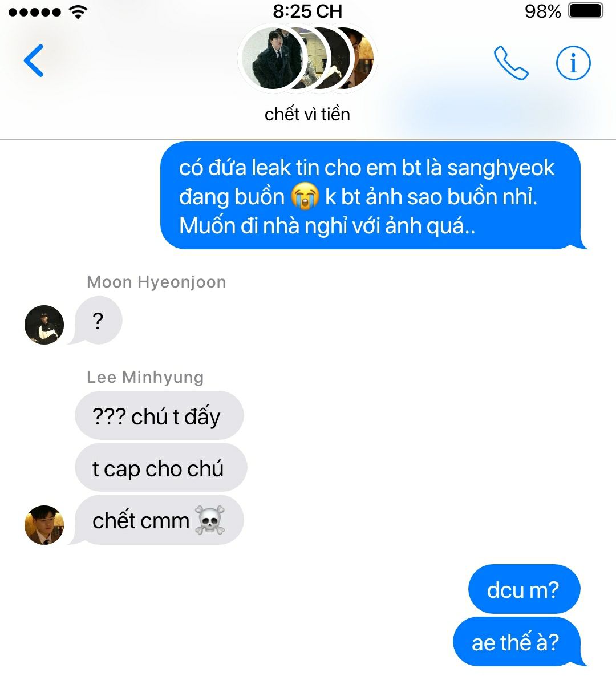Tap the battery icon in status bar

point(586,11)
